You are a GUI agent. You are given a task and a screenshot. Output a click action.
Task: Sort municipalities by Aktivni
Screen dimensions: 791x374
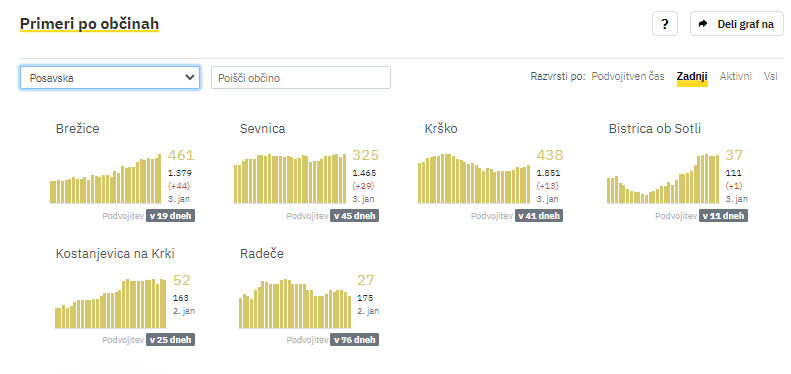coord(736,76)
